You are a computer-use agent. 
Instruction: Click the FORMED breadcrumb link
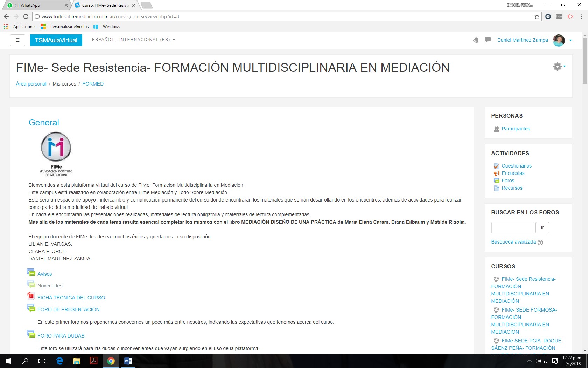click(93, 84)
